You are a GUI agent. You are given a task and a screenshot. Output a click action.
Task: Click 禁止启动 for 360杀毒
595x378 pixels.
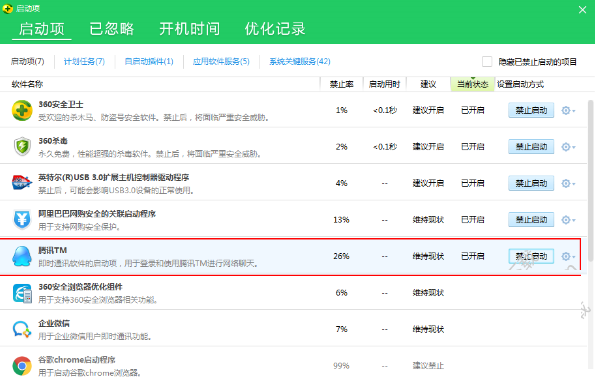pos(531,147)
